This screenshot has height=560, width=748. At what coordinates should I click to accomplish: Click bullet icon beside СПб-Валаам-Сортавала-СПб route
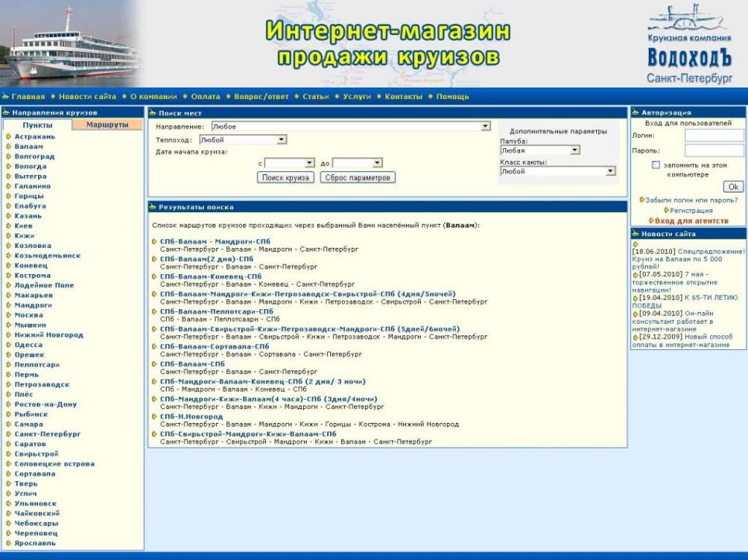[x=154, y=346]
